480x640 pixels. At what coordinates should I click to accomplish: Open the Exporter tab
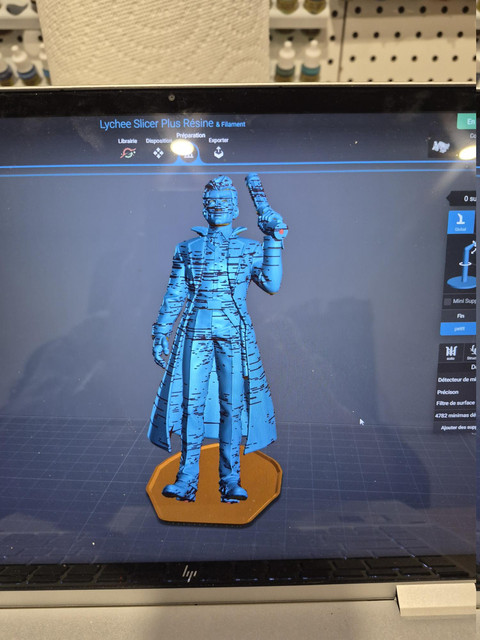click(218, 149)
